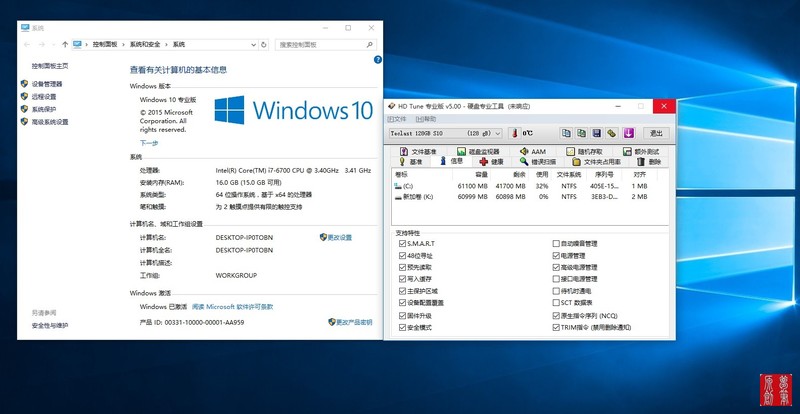Toggle the 原生指令序列 (NCQ) checkbox

[556, 315]
